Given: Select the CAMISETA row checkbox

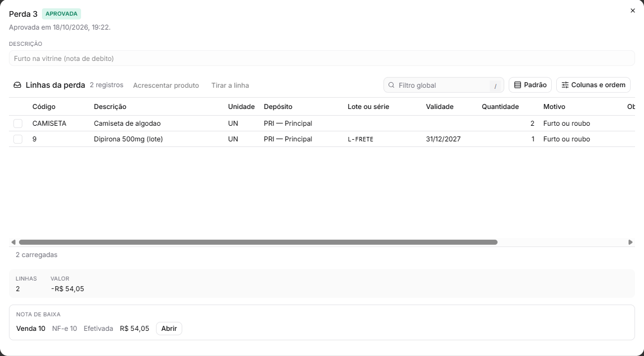Looking at the screenshot, I should (x=18, y=123).
